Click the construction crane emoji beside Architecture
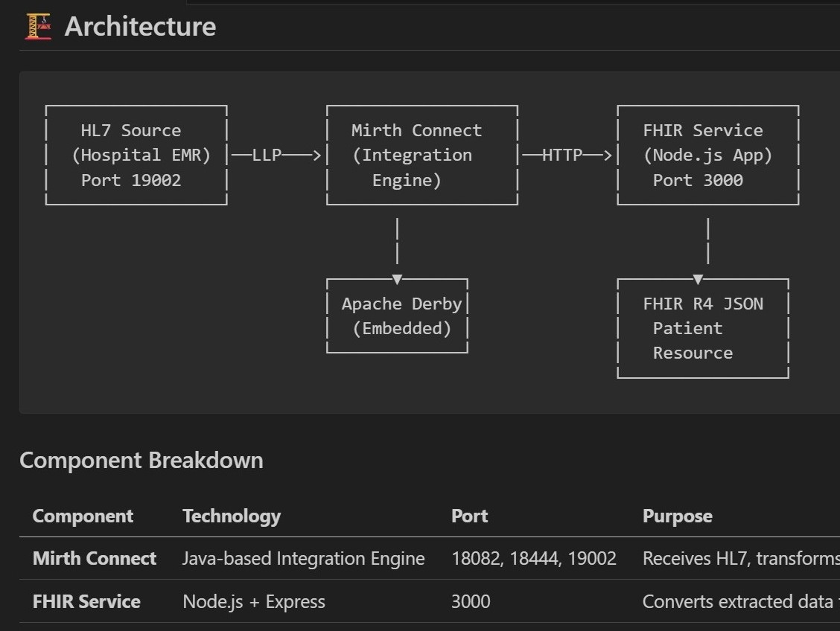This screenshot has width=840, height=631. tap(38, 27)
